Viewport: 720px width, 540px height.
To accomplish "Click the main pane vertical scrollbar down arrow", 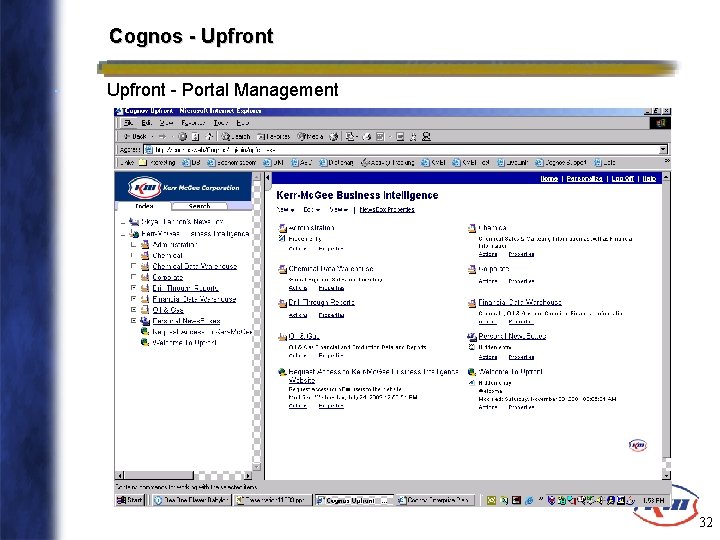I will point(666,476).
